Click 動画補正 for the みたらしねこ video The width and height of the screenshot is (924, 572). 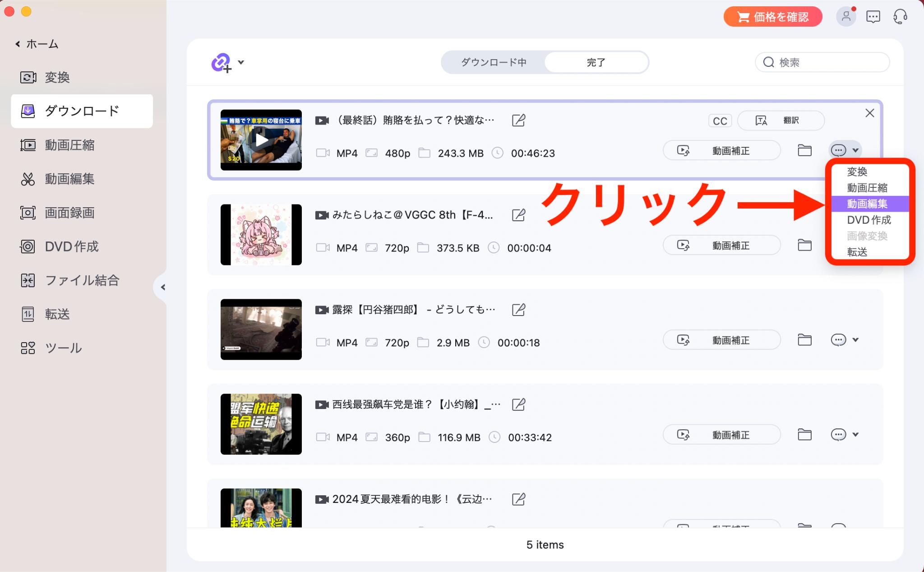point(721,245)
